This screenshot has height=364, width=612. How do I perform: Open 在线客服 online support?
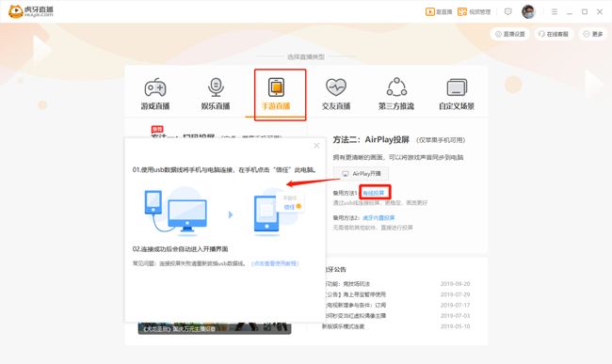[553, 34]
